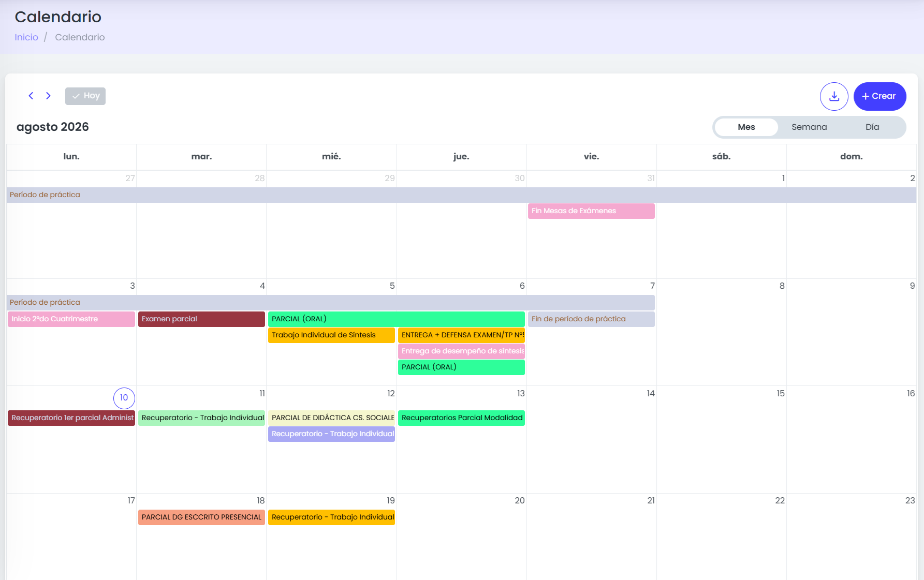Screen dimensions: 924x580
Task: Select day number 1 on Saturday
Action: pyautogui.click(x=783, y=179)
